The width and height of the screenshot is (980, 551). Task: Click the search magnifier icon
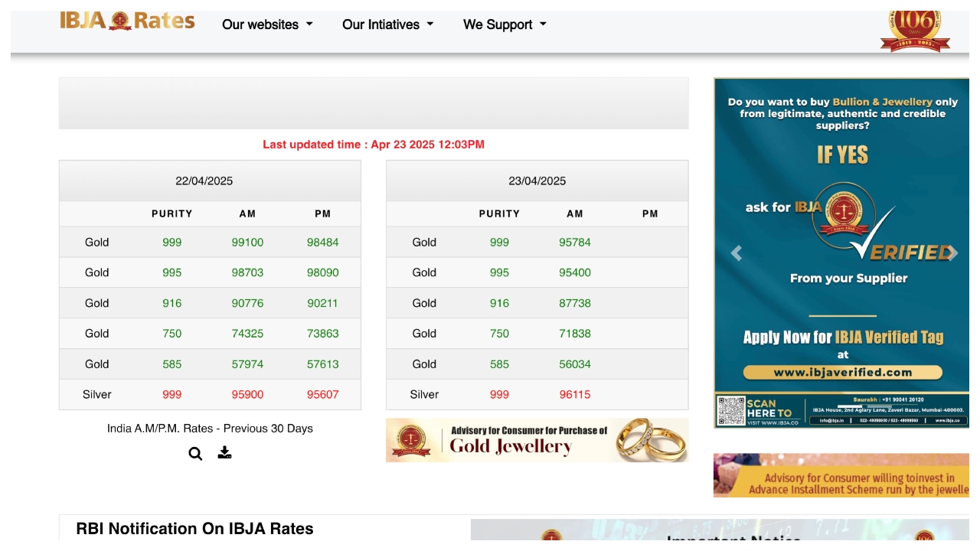[x=195, y=454]
